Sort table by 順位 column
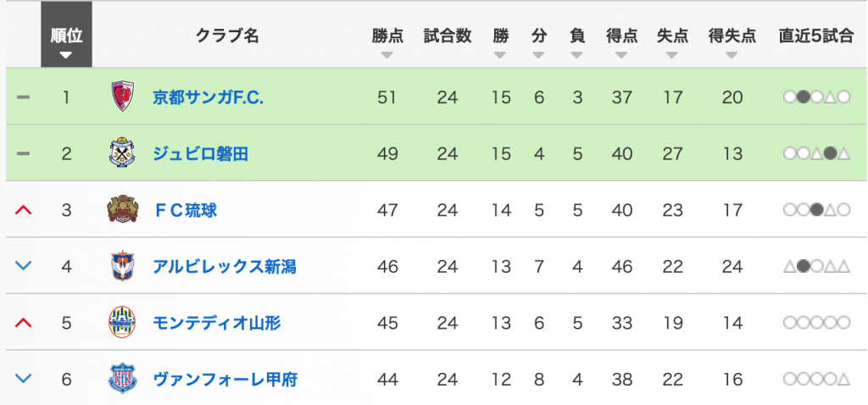The image size is (868, 405). click(66, 42)
